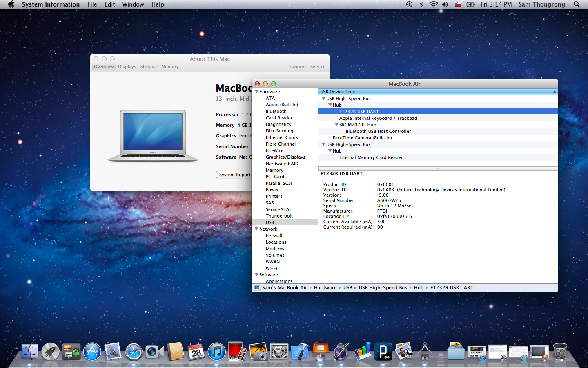588x368 pixels.
Task: Open the App Store dock icon
Action: 92,352
